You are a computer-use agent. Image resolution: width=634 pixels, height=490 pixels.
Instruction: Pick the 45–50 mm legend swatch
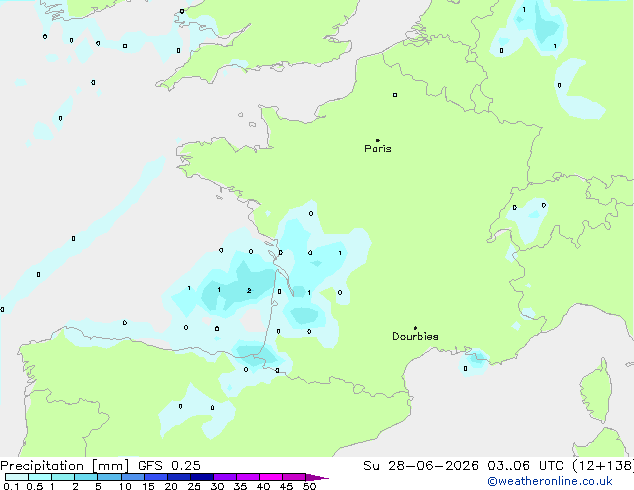(294, 477)
